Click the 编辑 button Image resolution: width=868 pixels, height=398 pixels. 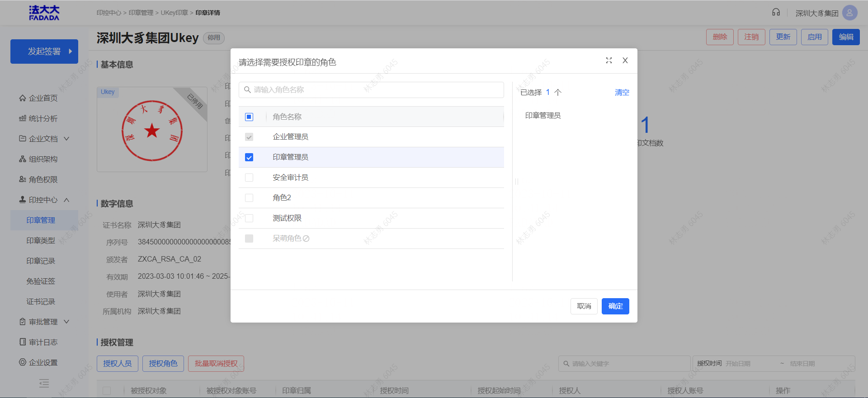click(846, 37)
